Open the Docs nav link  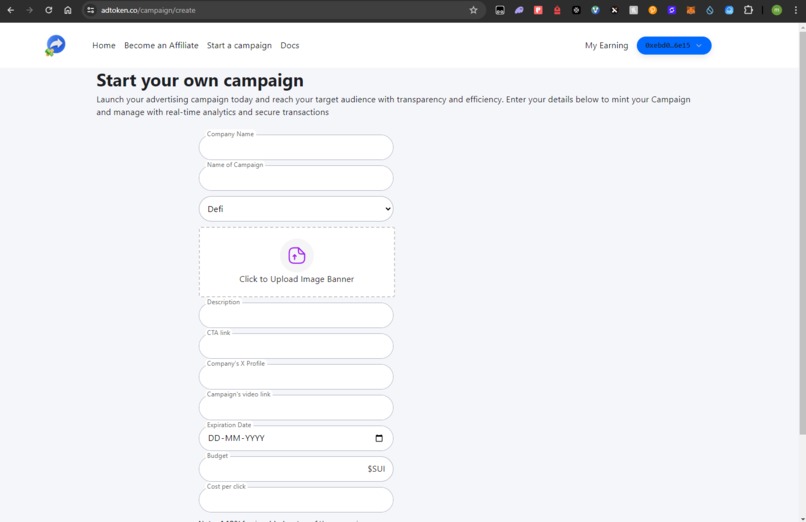click(x=289, y=45)
